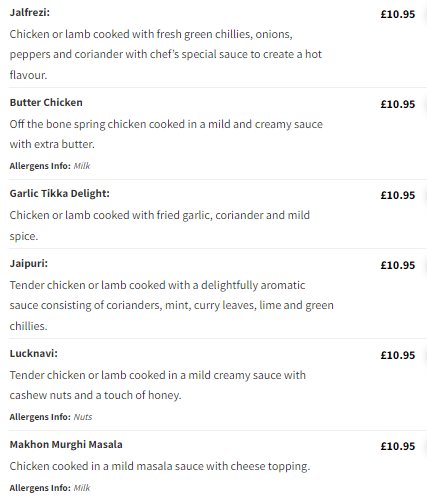Click the Jalfrezi description text
The image size is (427, 498).
click(166, 54)
